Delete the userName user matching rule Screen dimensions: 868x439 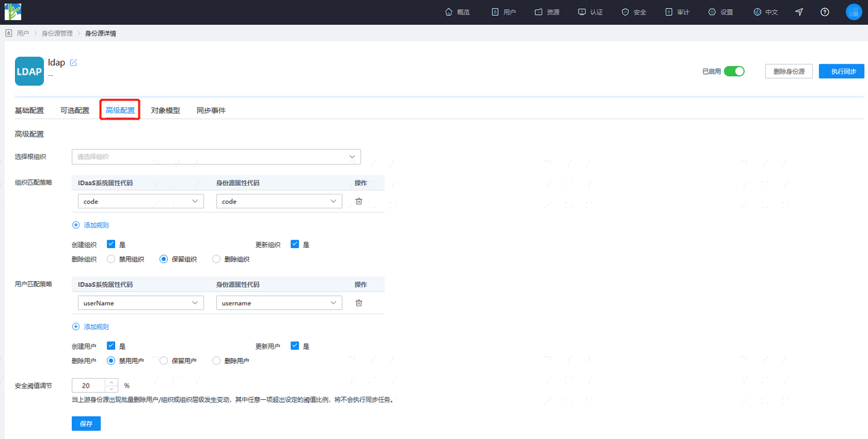(359, 303)
